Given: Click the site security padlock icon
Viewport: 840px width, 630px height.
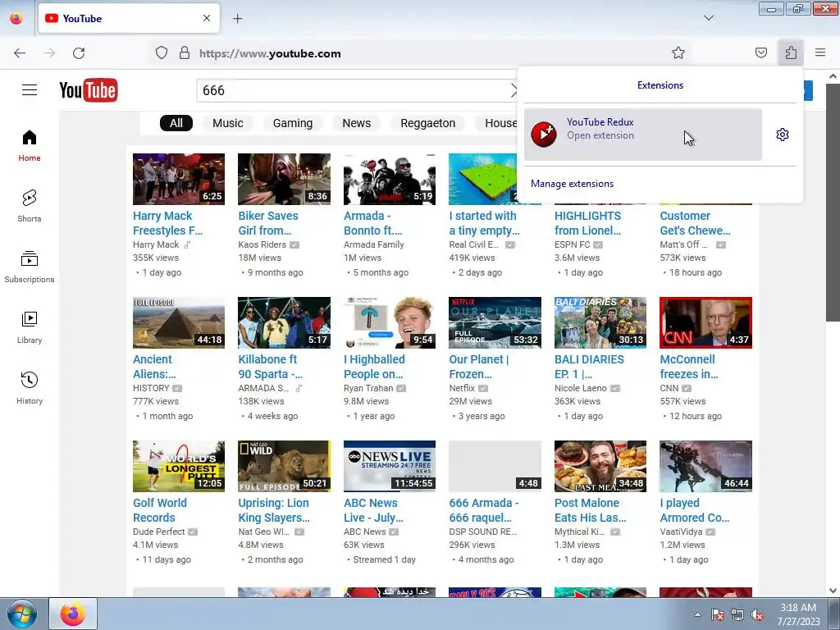Looking at the screenshot, I should click(x=185, y=53).
